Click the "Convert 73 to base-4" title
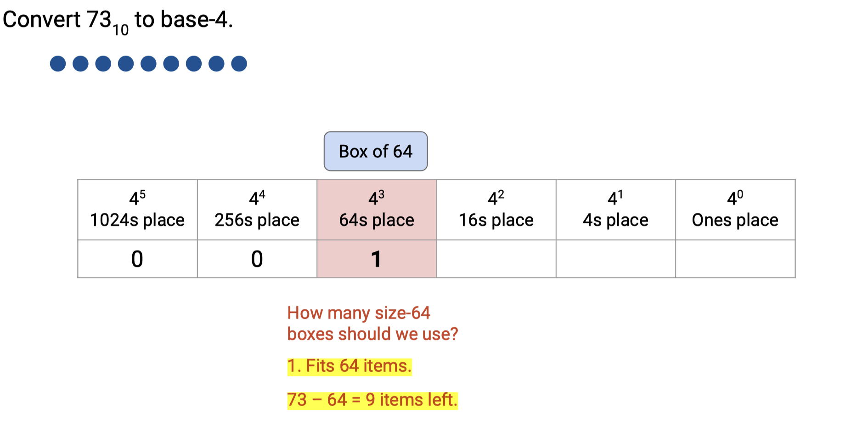The width and height of the screenshot is (868, 432). [118, 21]
